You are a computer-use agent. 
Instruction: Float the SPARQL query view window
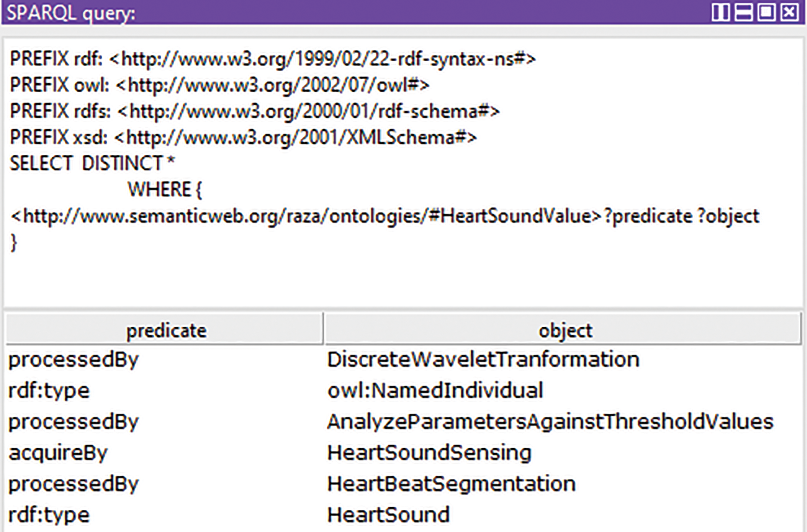[766, 12]
